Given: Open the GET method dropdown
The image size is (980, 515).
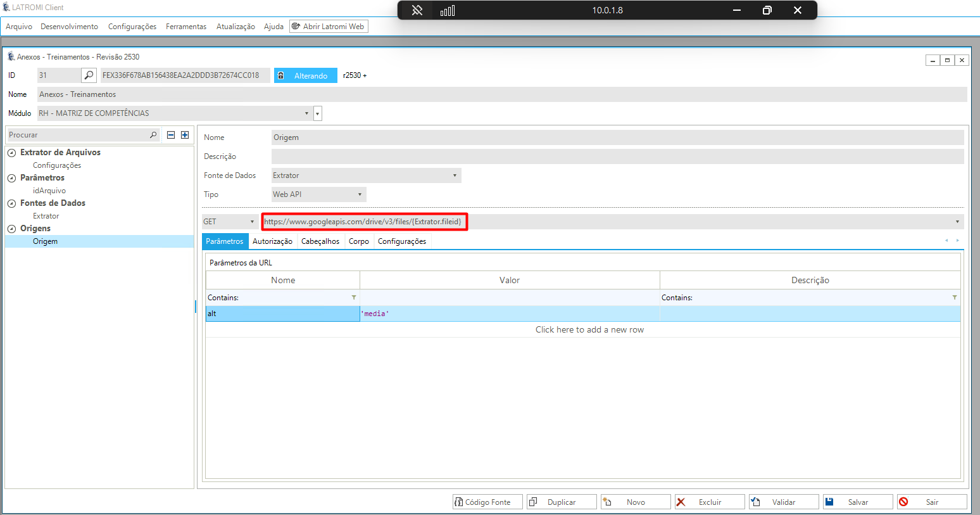Looking at the screenshot, I should coord(252,222).
